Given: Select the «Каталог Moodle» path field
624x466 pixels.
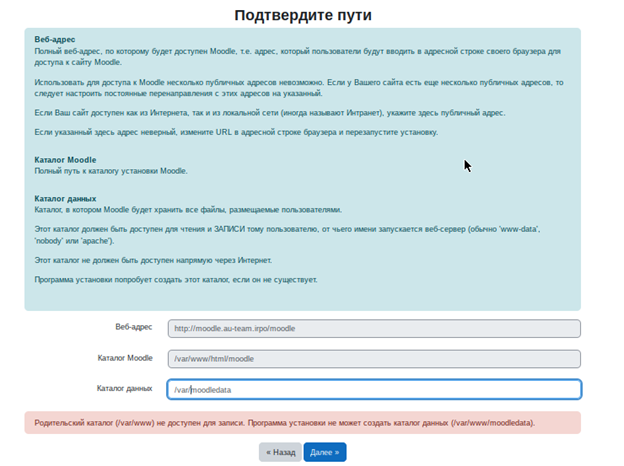Looking at the screenshot, I should pos(373,358).
